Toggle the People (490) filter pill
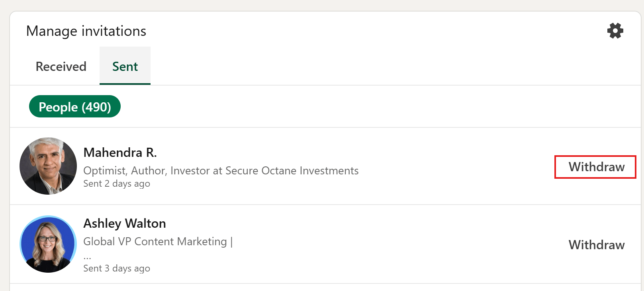The width and height of the screenshot is (644, 291). pos(75,107)
